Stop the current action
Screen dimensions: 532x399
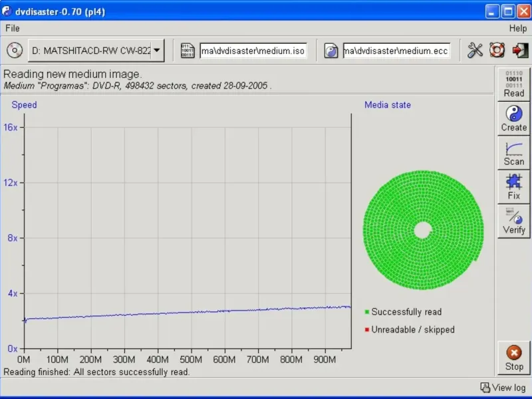pyautogui.click(x=513, y=358)
